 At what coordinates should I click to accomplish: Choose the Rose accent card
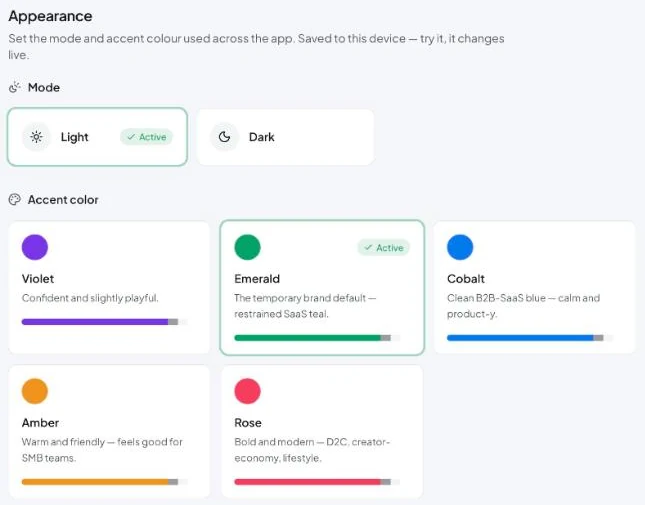(322, 431)
